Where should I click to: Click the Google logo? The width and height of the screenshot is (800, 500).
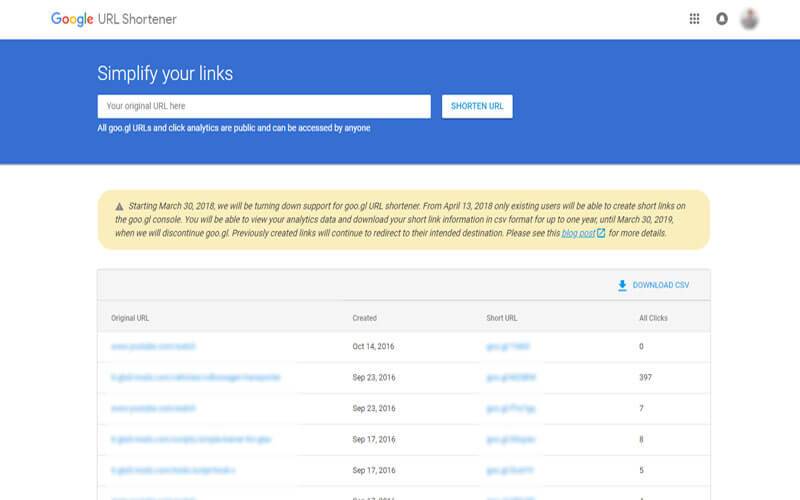point(72,19)
